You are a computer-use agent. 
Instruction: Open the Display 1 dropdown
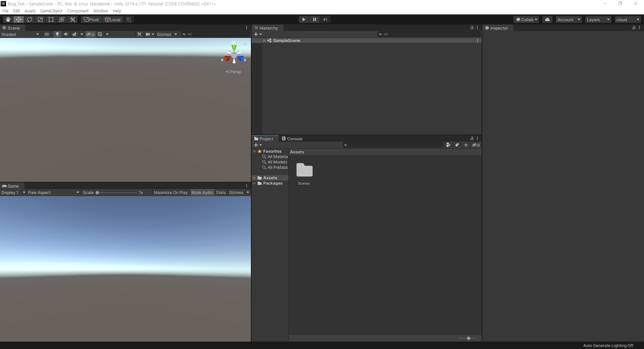13,192
